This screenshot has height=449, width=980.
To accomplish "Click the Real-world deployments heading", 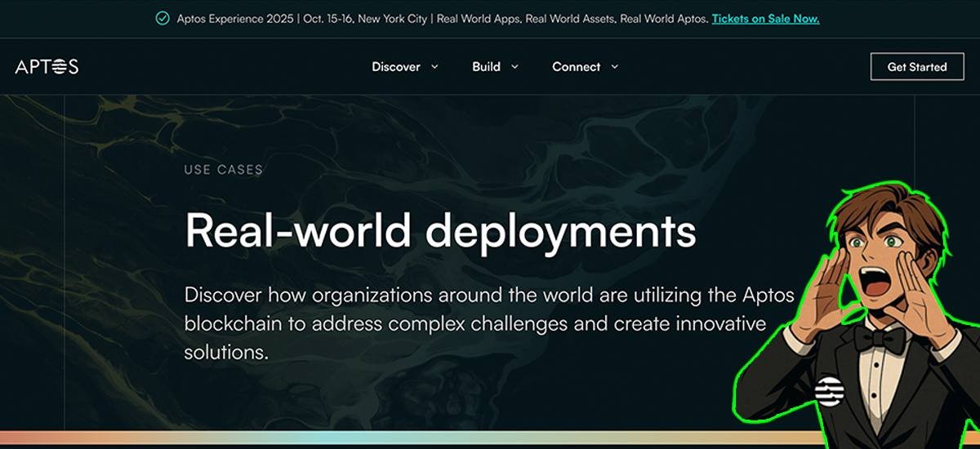I will [440, 230].
